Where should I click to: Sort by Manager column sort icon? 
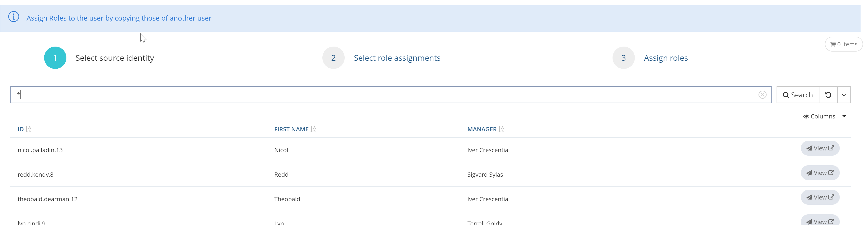coord(501,129)
